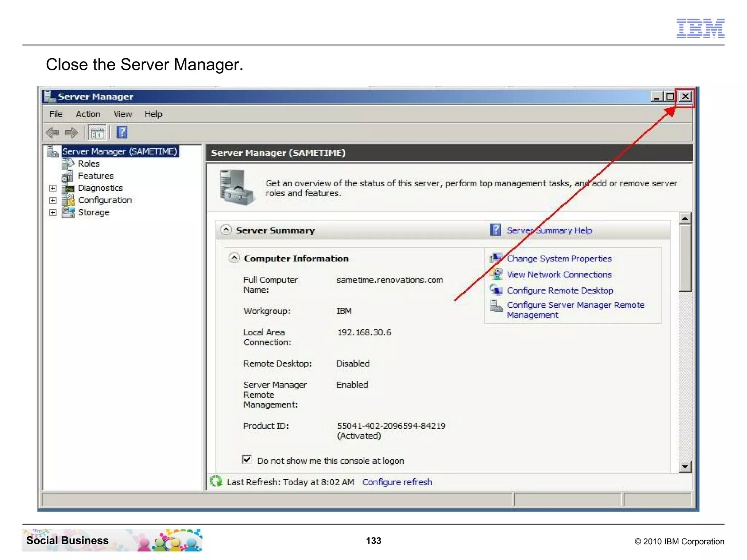Image resolution: width=747 pixels, height=560 pixels.
Task: Click the green refresh icon in status line
Action: click(x=216, y=482)
